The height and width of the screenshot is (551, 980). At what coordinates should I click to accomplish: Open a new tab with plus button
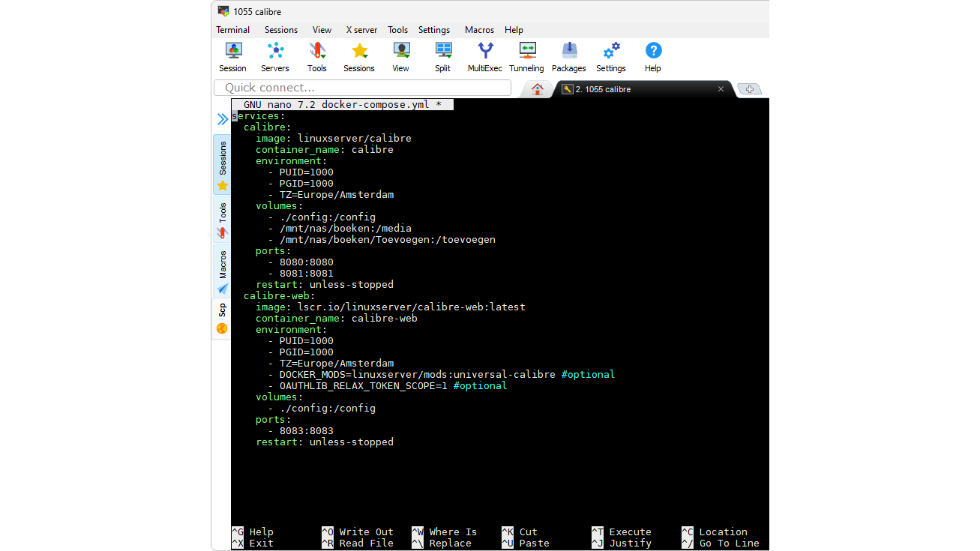[x=749, y=89]
